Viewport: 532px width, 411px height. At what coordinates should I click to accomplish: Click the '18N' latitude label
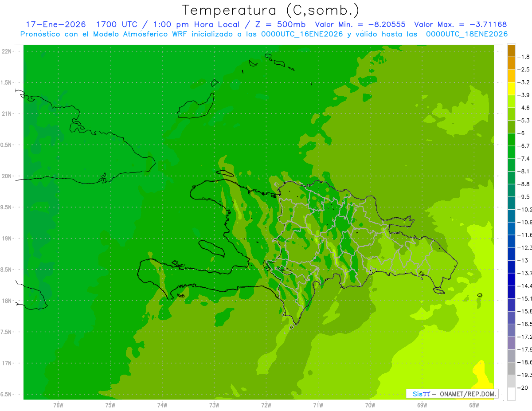click(x=7, y=301)
